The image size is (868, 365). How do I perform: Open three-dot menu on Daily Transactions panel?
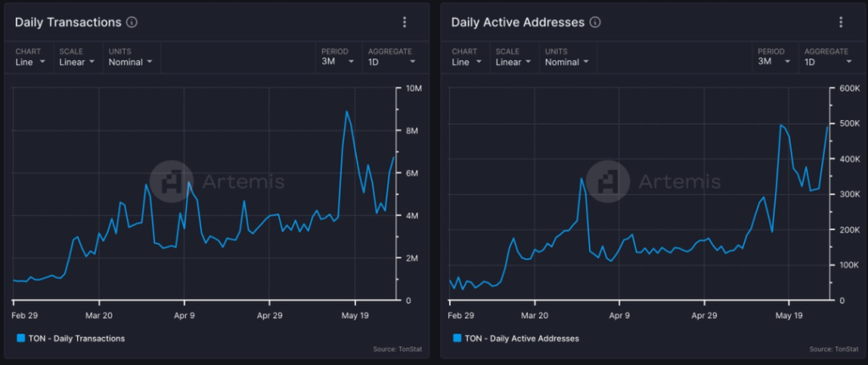[x=404, y=22]
